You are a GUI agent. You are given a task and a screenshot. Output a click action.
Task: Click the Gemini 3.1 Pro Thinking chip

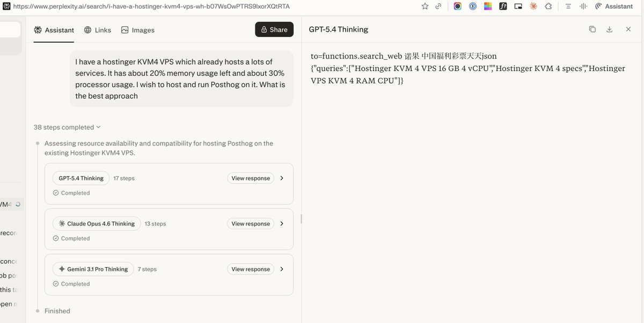click(93, 269)
